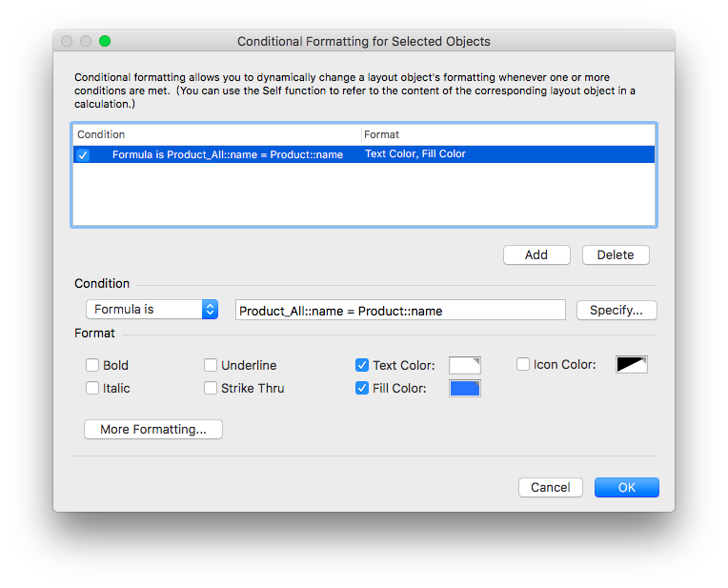Open the Text Color swatch picker
The image size is (728, 588).
coord(464,365)
